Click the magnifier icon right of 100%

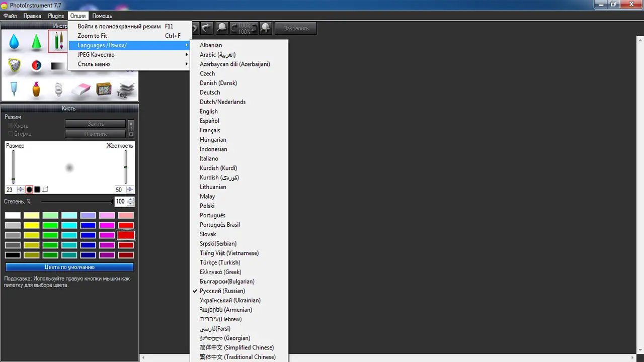265,28
